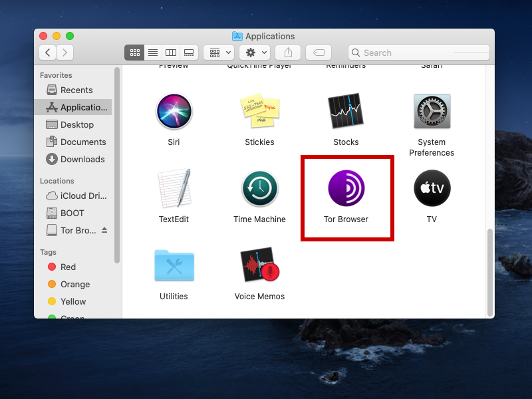
Task: Switch to list view mode
Action: pos(152,53)
